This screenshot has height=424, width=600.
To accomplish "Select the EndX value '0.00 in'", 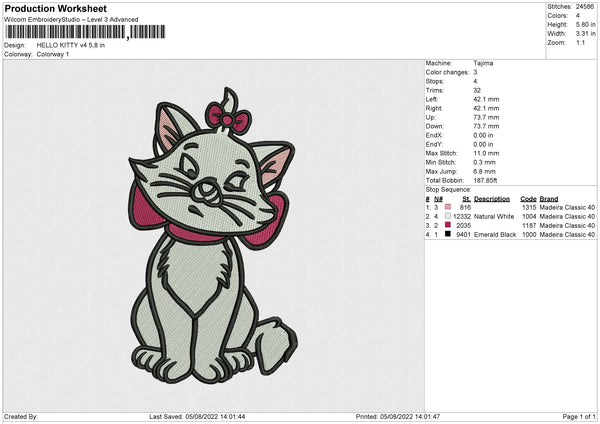I will [483, 135].
